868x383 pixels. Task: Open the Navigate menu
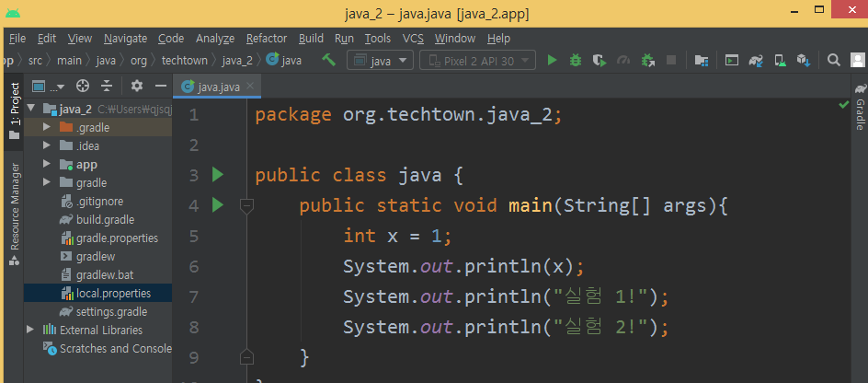pos(126,39)
